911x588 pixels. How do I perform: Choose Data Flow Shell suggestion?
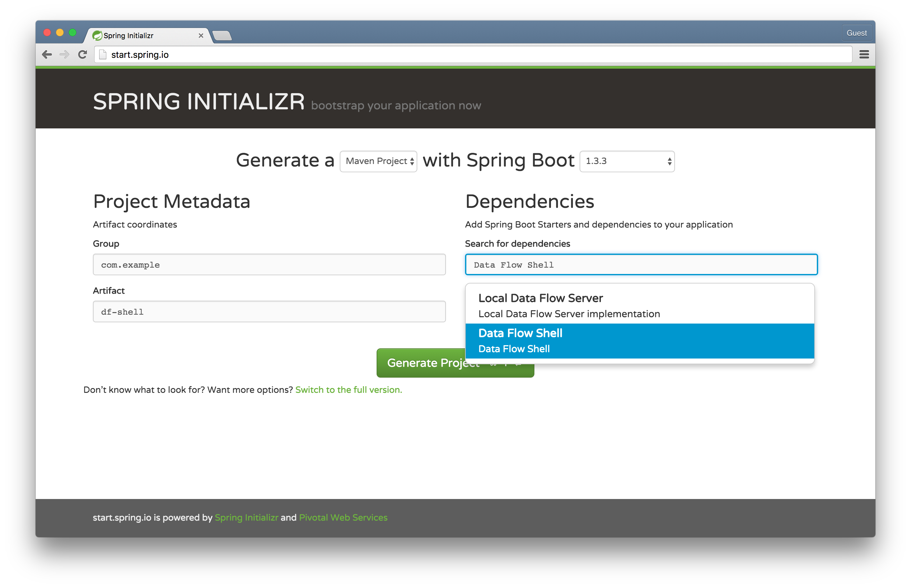point(639,341)
